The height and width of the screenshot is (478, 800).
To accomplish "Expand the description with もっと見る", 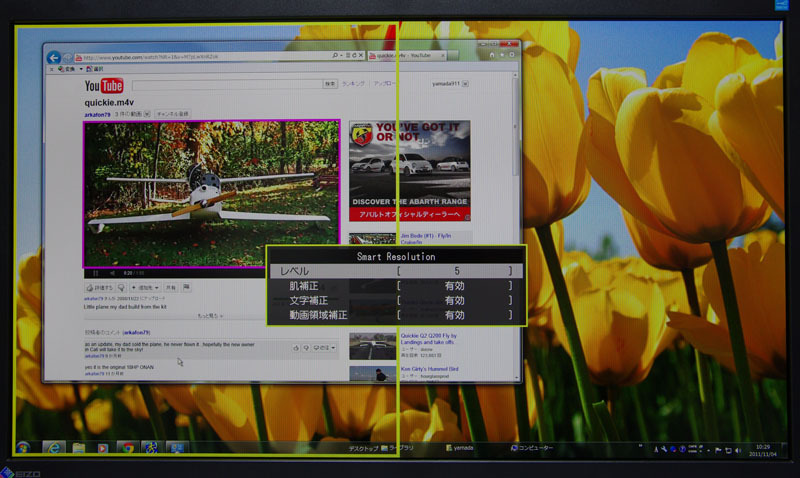I will coord(210,315).
